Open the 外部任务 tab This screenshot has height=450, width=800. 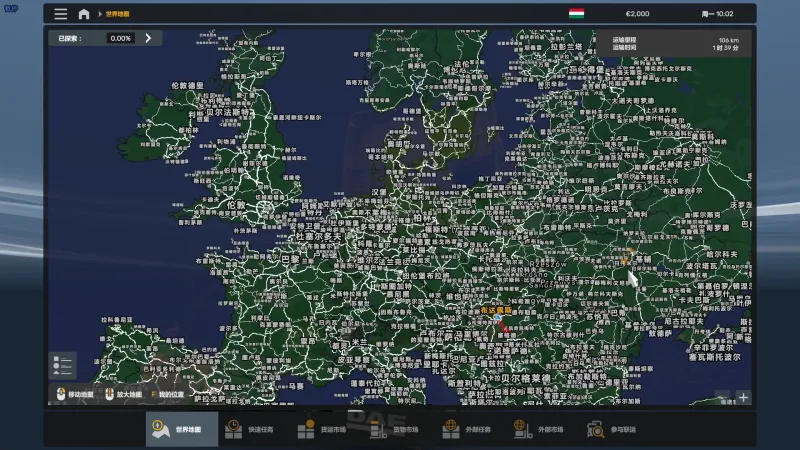click(472, 429)
